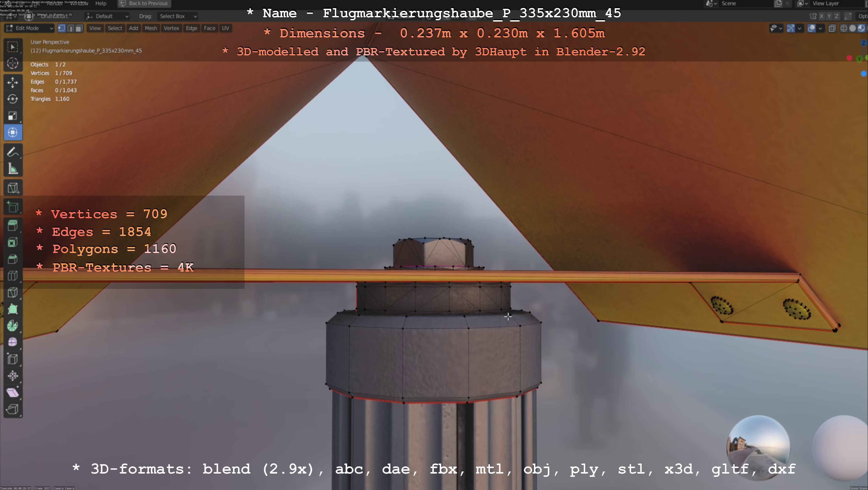Pick the Loop Cut tool
The image size is (868, 490).
13,276
